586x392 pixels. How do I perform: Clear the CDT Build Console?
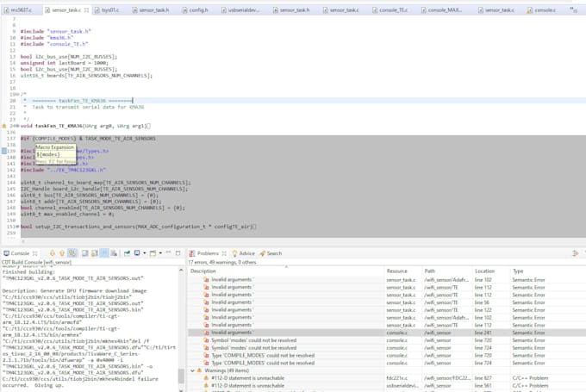[x=114, y=253]
